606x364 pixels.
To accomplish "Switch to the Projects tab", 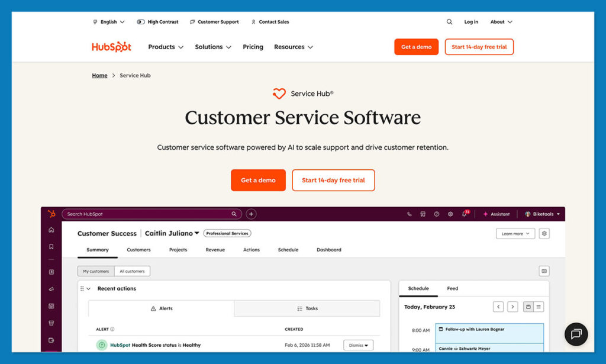I will pyautogui.click(x=178, y=250).
